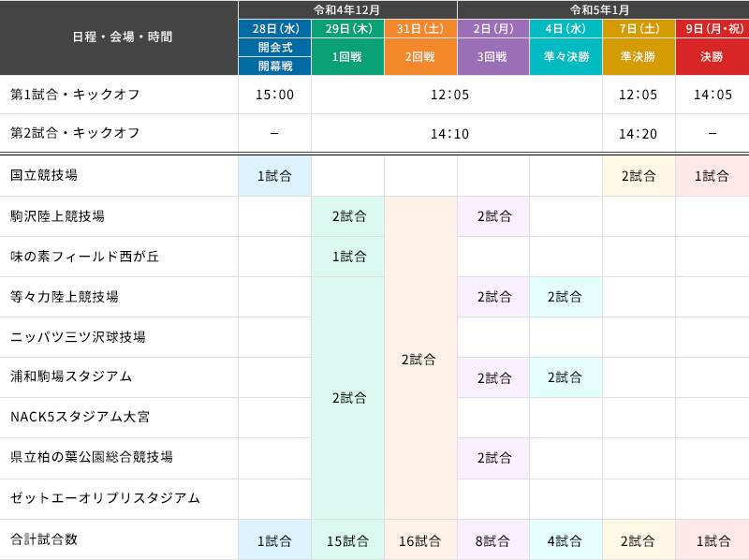Select the orange 2回戦 round cell

pos(420,56)
